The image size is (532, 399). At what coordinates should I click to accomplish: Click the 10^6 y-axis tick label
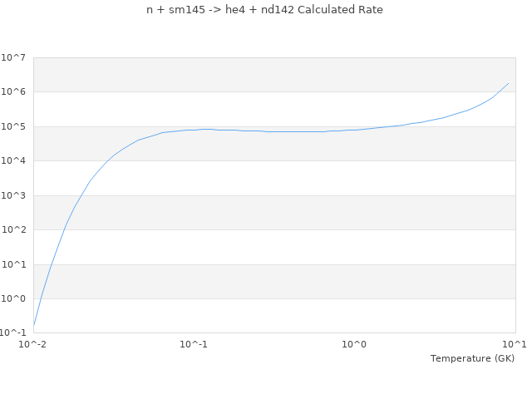click(x=13, y=92)
